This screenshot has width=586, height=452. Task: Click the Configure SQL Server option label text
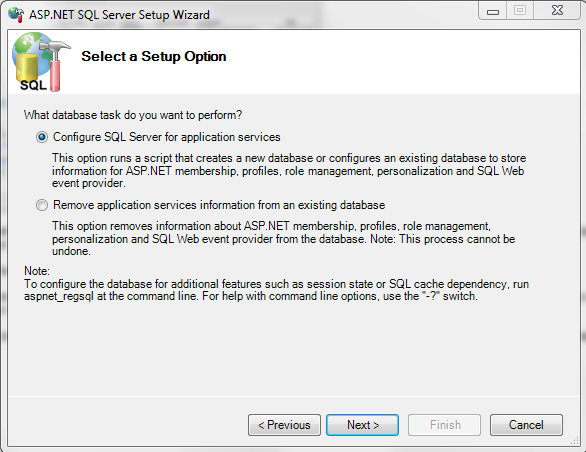click(x=167, y=137)
